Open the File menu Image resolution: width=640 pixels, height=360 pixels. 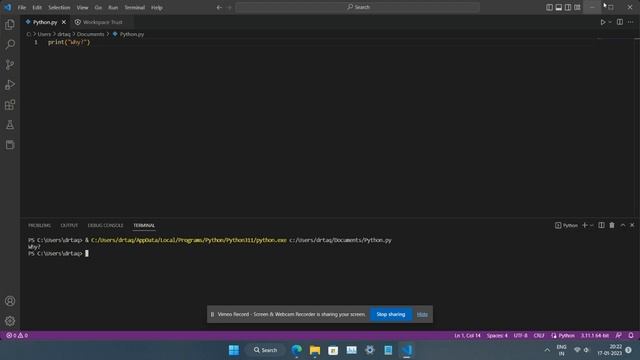22,7
